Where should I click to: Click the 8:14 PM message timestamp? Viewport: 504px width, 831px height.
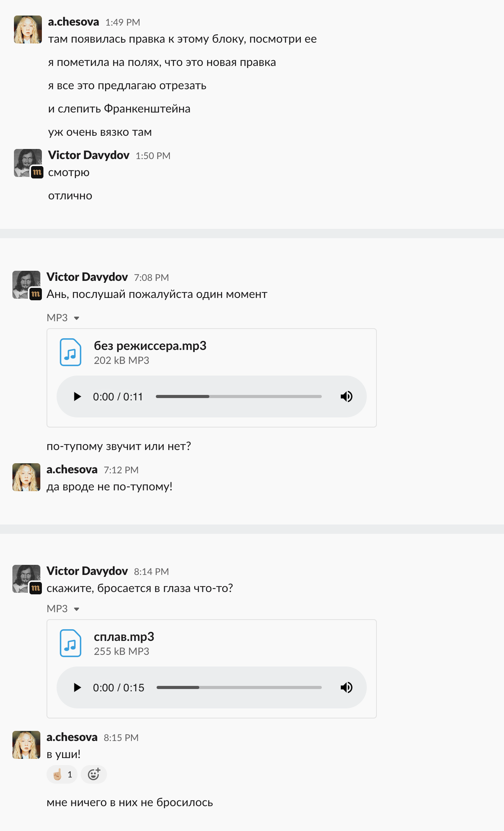(x=151, y=571)
